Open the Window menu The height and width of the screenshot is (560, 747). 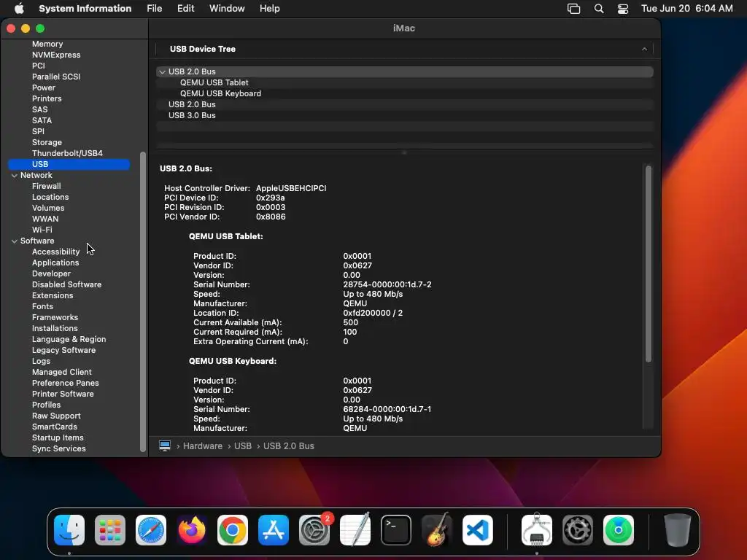(x=227, y=9)
